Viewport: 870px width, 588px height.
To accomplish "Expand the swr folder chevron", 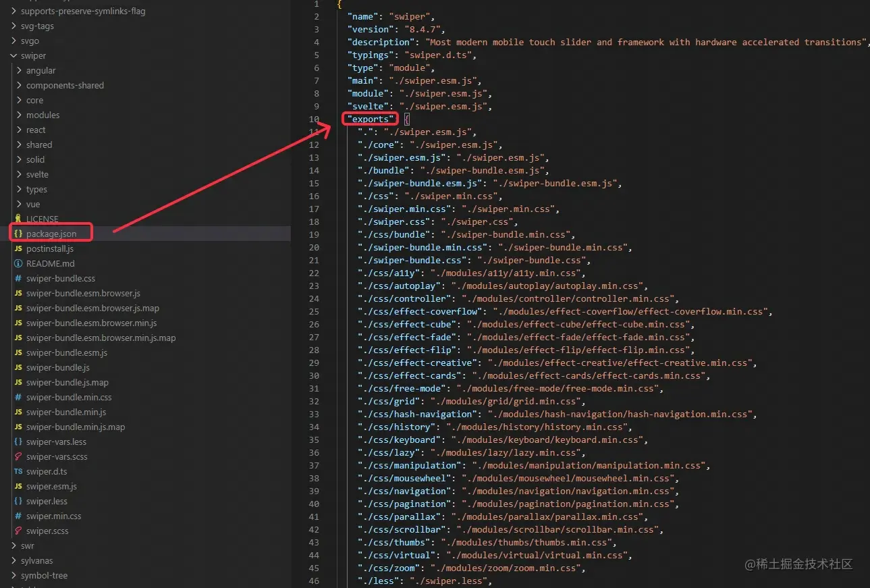I will (x=14, y=545).
